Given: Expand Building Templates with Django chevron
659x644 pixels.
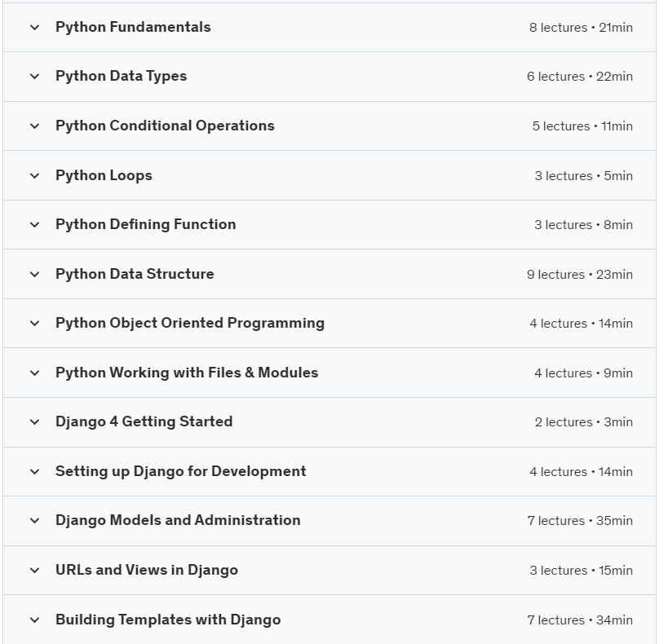Looking at the screenshot, I should pos(35,620).
